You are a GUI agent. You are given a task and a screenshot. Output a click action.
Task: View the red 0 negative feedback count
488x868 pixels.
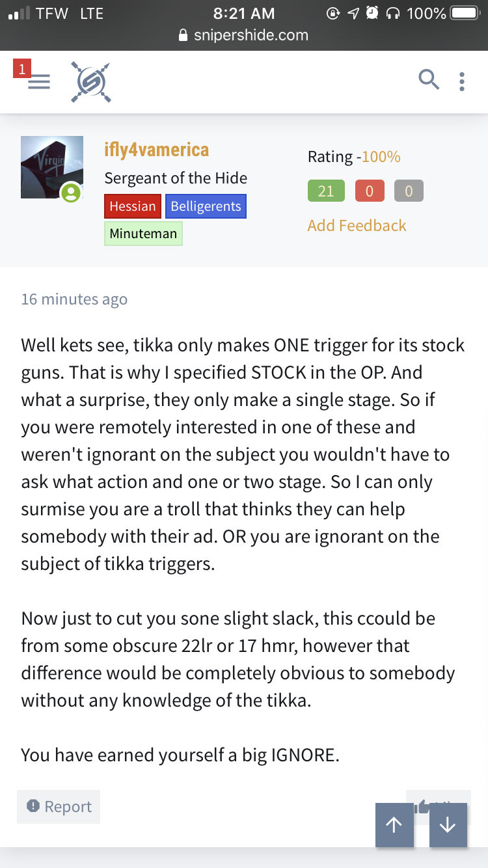click(370, 191)
